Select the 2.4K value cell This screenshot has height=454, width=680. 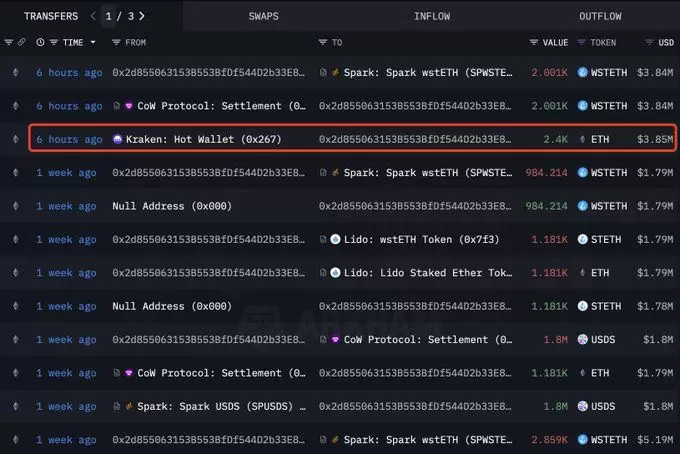click(x=556, y=139)
